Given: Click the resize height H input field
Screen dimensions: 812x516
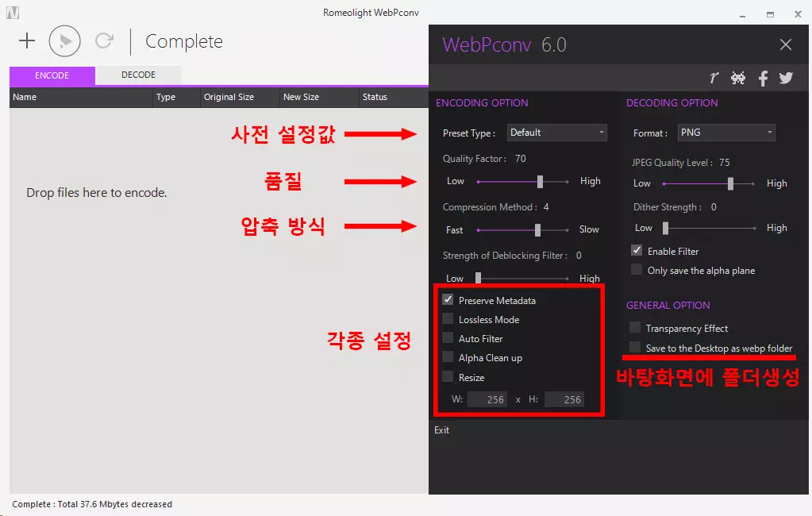Looking at the screenshot, I should pos(564,399).
